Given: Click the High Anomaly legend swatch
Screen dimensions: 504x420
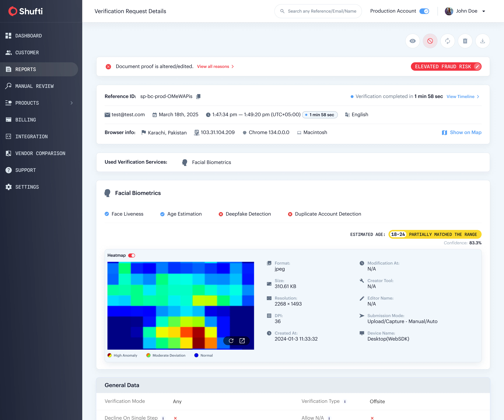Looking at the screenshot, I should (110, 355).
